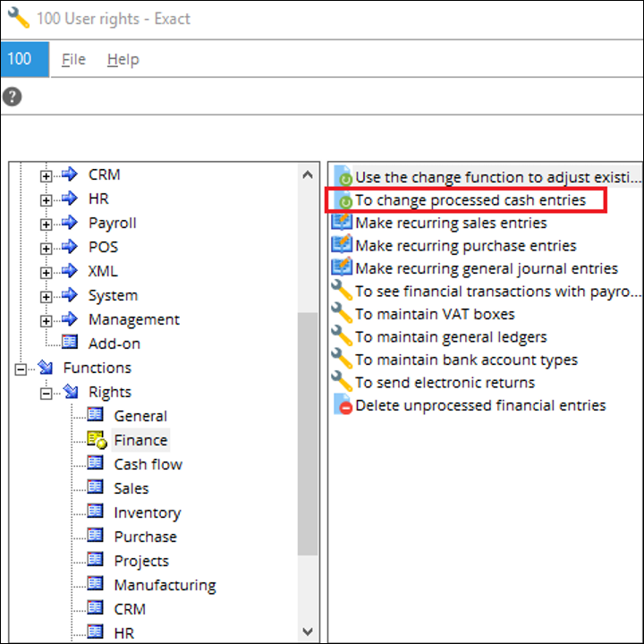Select 'Make recurring purchase entries' right
644x644 pixels.
click(466, 246)
